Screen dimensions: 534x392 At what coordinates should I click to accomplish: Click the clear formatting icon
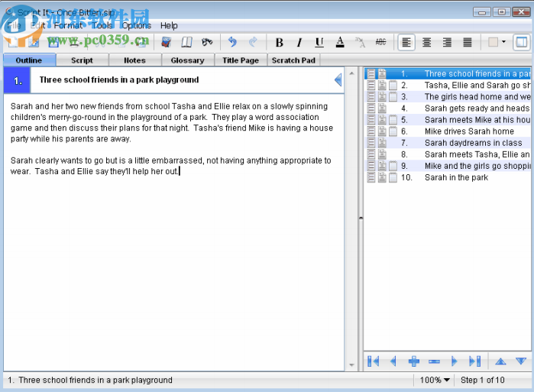click(x=360, y=42)
